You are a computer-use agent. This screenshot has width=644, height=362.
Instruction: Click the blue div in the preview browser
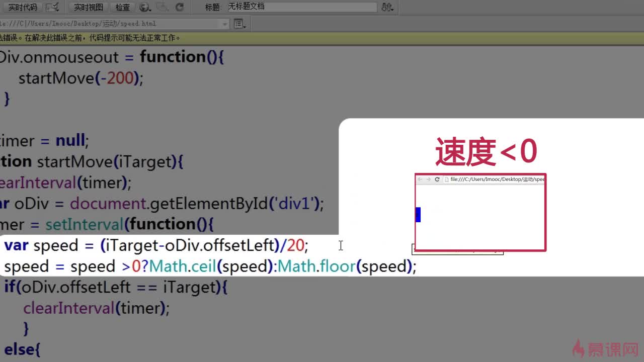[x=418, y=215]
